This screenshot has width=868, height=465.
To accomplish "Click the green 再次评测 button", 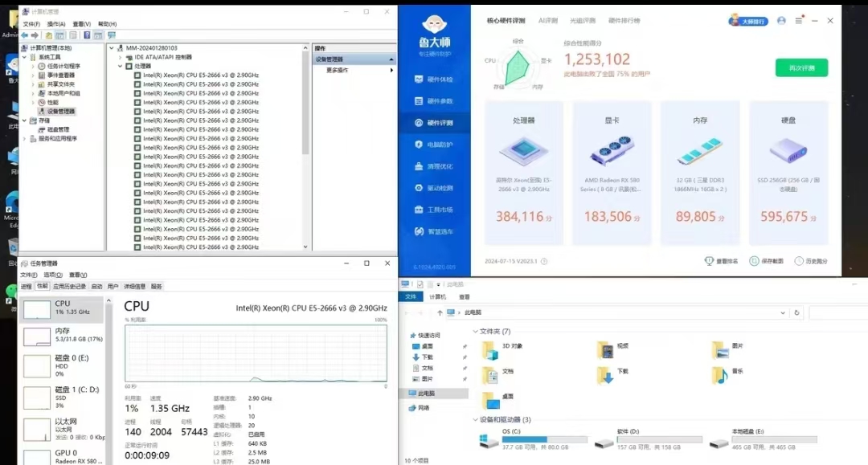I will 800,68.
